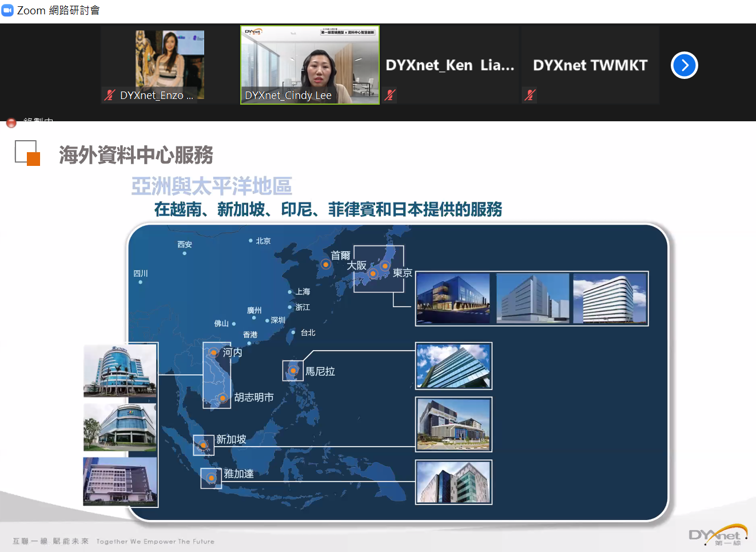The height and width of the screenshot is (552, 756).
Task: Click the 西安 label on map
Action: pyautogui.click(x=185, y=244)
